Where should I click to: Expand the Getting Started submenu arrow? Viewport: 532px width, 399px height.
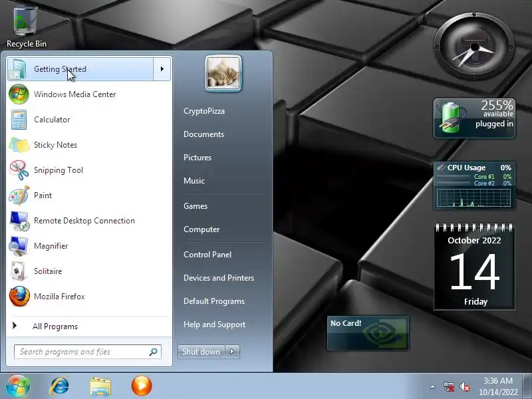coord(162,69)
